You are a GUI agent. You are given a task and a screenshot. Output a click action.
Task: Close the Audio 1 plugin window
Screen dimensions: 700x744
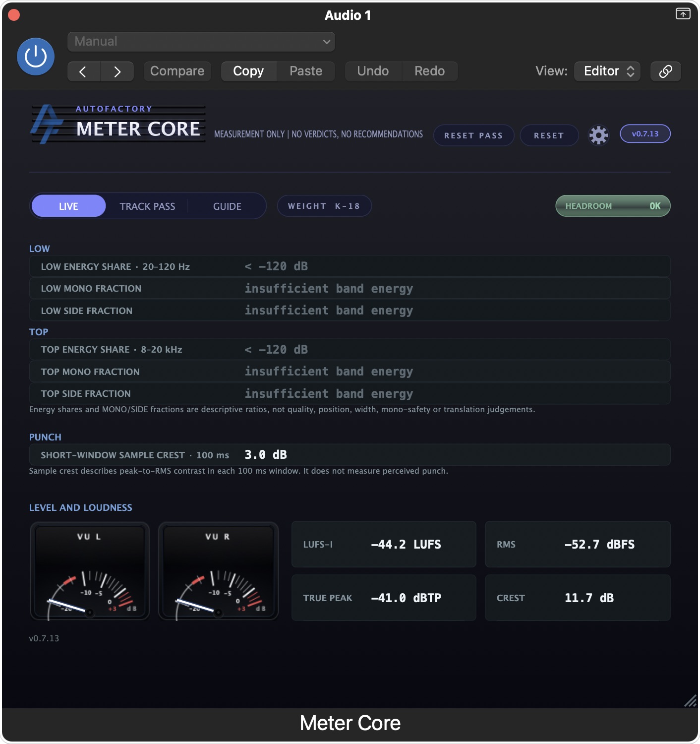point(14,15)
